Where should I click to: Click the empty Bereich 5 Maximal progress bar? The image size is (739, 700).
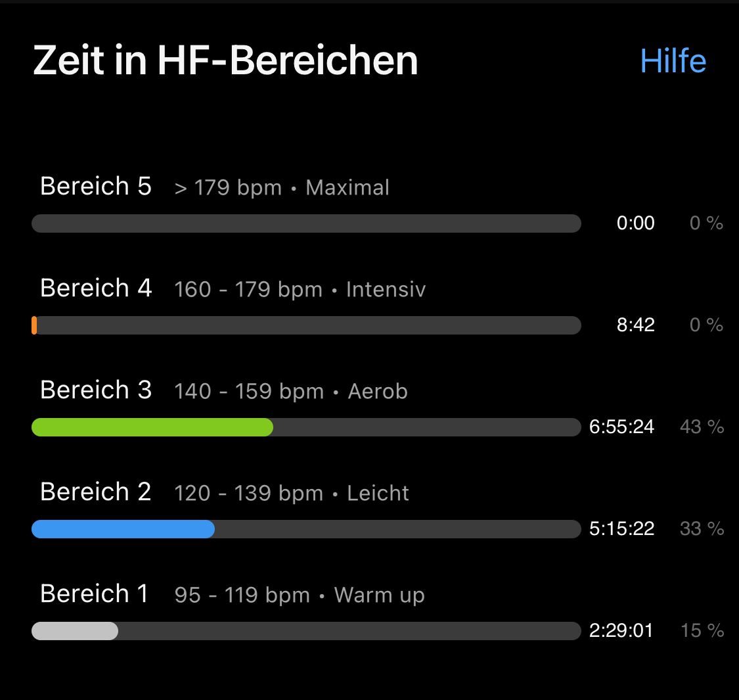coord(306,223)
